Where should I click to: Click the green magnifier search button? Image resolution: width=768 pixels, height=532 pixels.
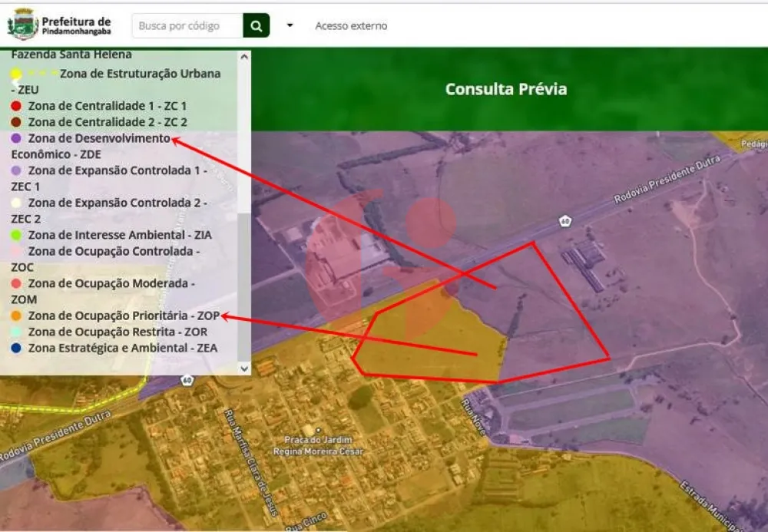256,25
